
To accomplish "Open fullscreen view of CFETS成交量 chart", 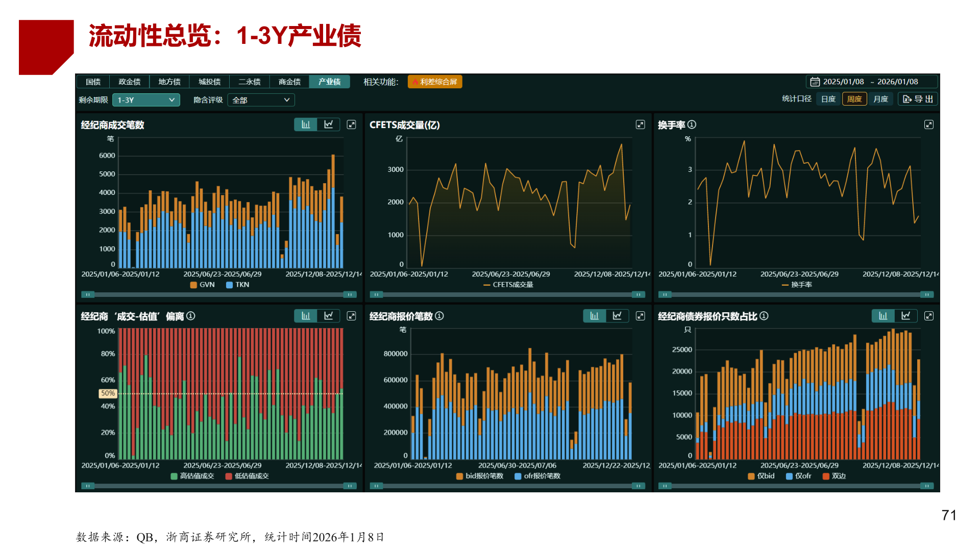I will (640, 124).
